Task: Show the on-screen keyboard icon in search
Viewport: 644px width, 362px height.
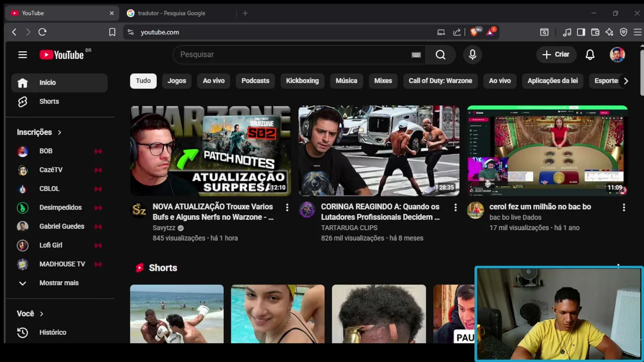Action: tap(416, 55)
